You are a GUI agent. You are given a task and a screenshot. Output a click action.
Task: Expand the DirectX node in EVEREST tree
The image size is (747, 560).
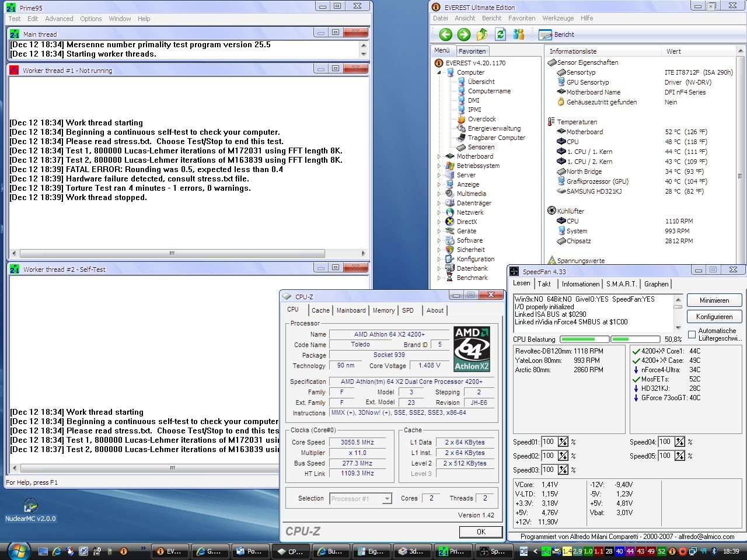tap(439, 222)
